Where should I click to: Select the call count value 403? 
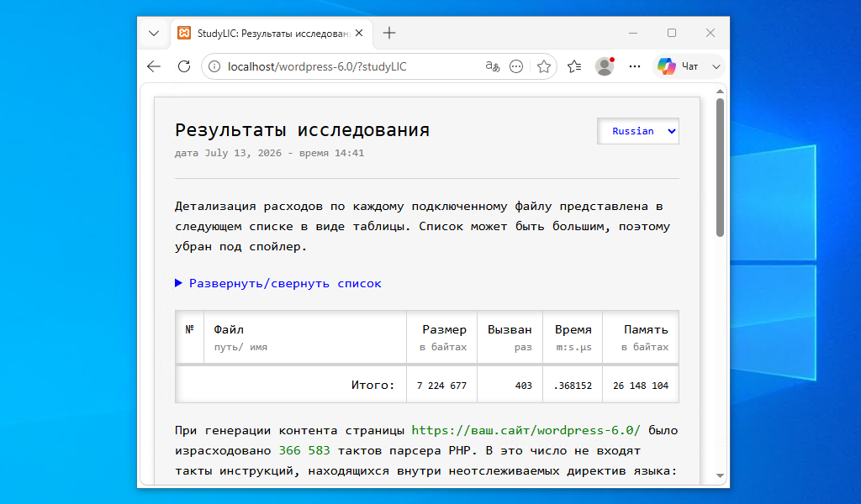click(x=523, y=386)
